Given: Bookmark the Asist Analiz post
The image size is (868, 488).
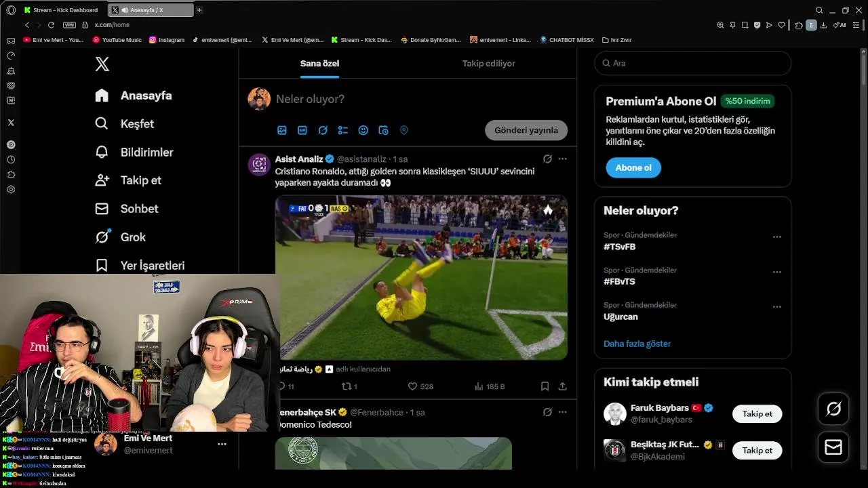Looking at the screenshot, I should coord(545,386).
